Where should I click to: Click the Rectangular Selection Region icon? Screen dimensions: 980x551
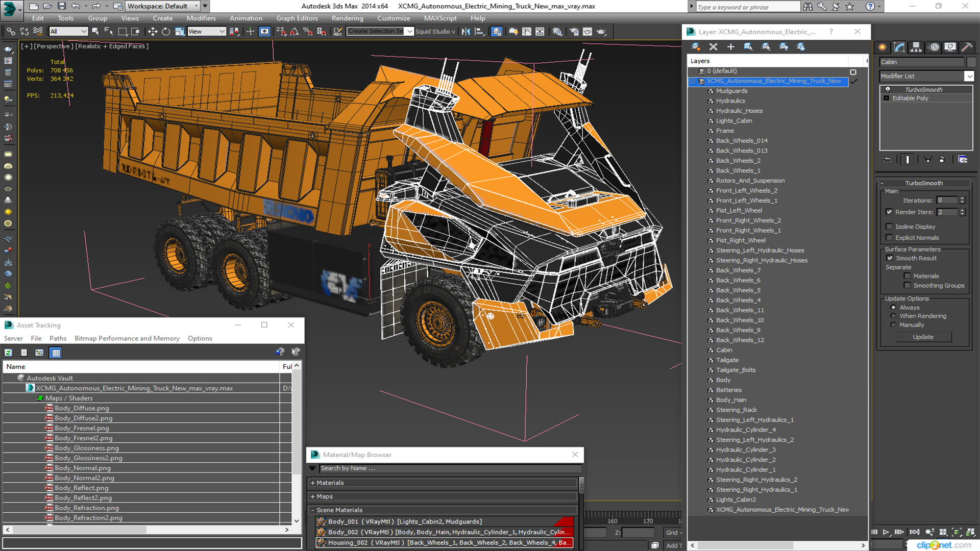[x=122, y=32]
